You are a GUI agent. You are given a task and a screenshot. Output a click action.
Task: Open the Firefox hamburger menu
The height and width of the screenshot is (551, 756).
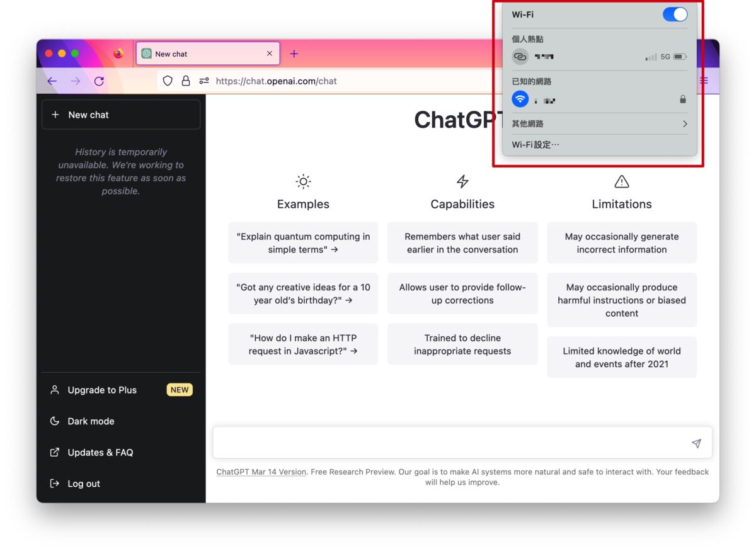[704, 81]
